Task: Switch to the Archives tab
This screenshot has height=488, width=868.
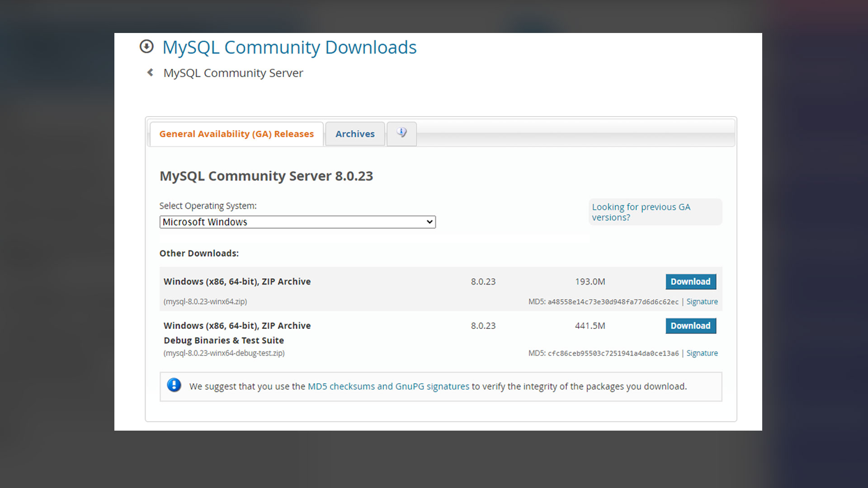Action: 355,134
